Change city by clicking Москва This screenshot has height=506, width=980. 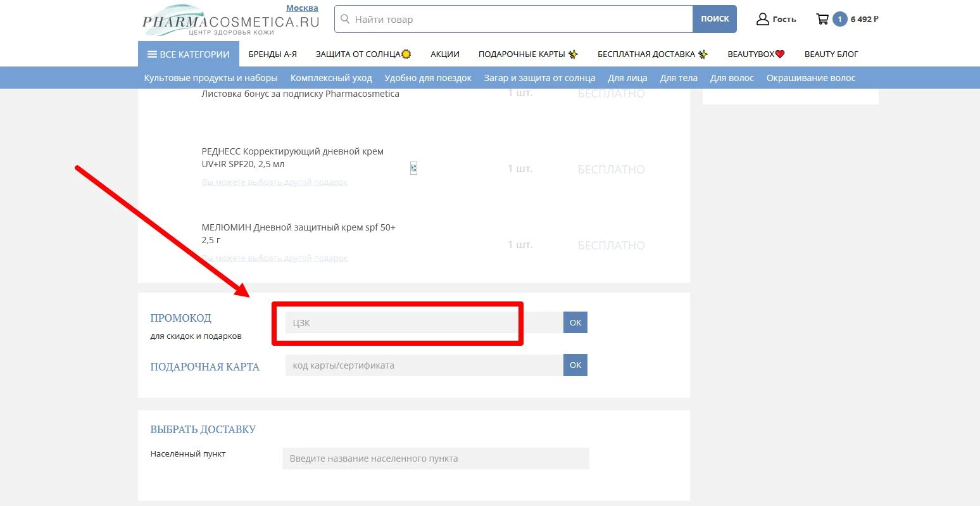pyautogui.click(x=302, y=8)
